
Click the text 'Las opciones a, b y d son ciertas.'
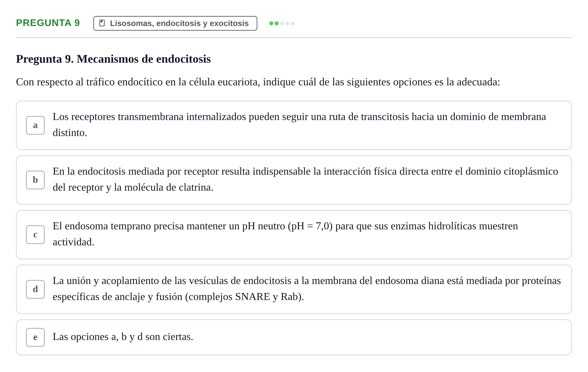pos(123,337)
